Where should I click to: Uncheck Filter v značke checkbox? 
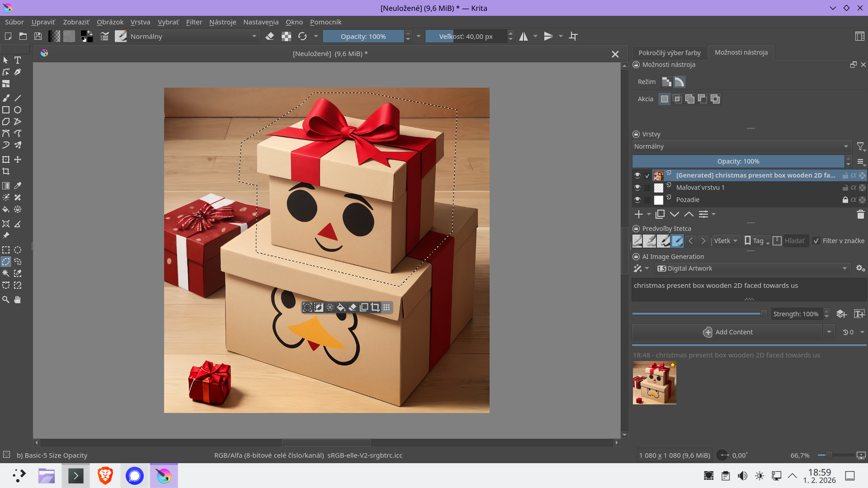[x=816, y=241]
